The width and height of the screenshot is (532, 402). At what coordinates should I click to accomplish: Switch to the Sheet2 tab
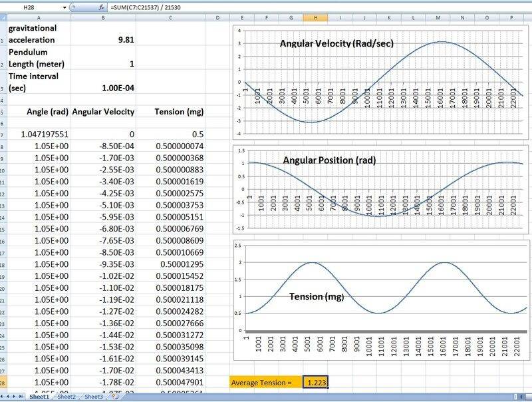click(x=66, y=397)
